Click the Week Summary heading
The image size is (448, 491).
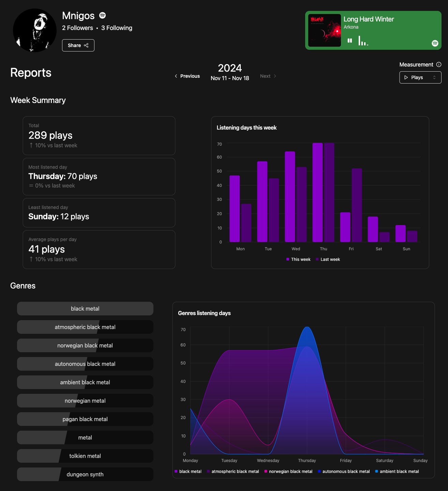point(38,100)
